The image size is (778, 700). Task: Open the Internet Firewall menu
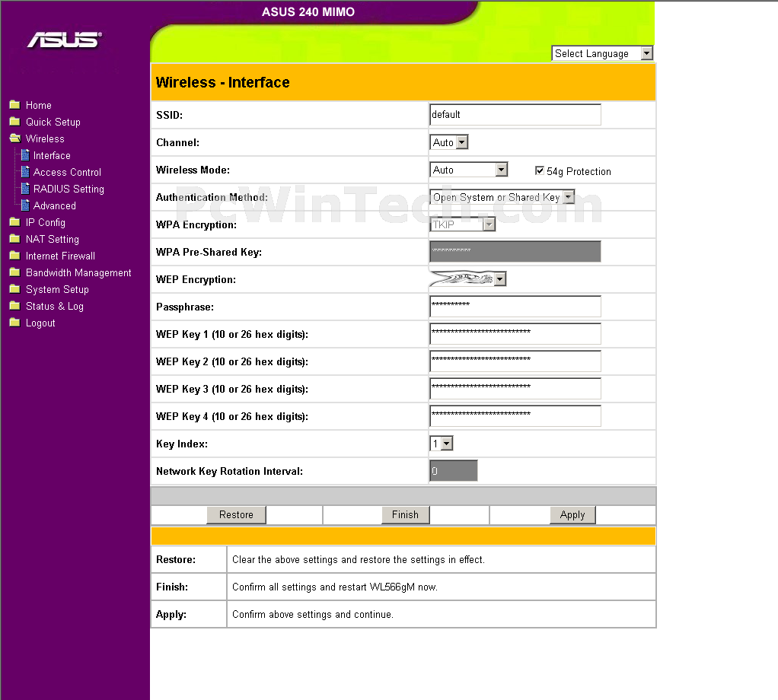61,256
